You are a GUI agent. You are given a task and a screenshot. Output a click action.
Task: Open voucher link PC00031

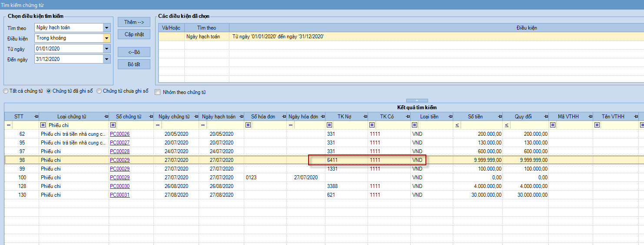[120, 195]
